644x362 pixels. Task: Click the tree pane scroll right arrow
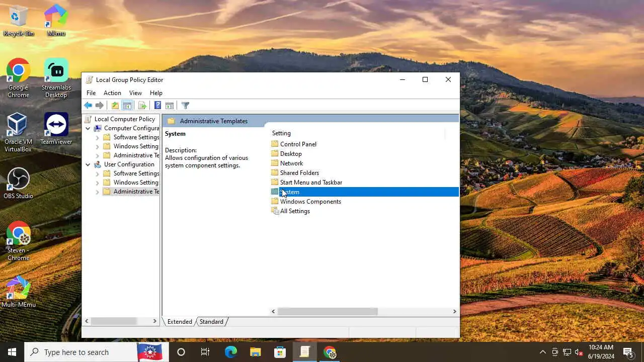click(155, 321)
